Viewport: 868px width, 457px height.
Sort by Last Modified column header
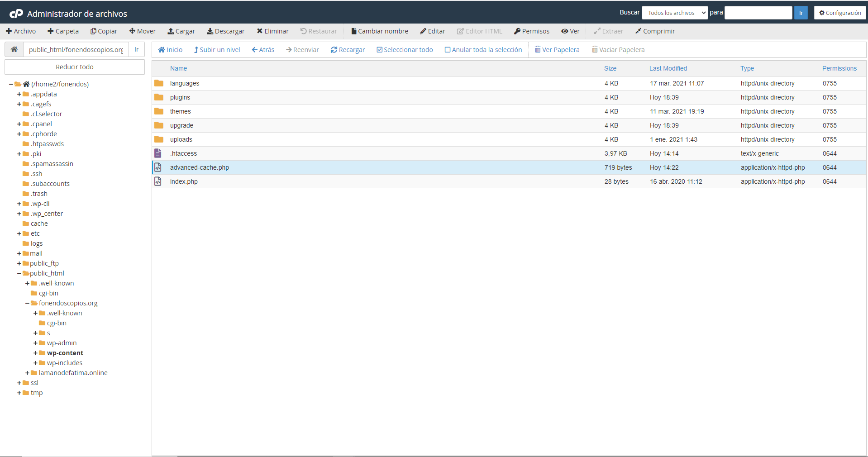click(x=668, y=68)
